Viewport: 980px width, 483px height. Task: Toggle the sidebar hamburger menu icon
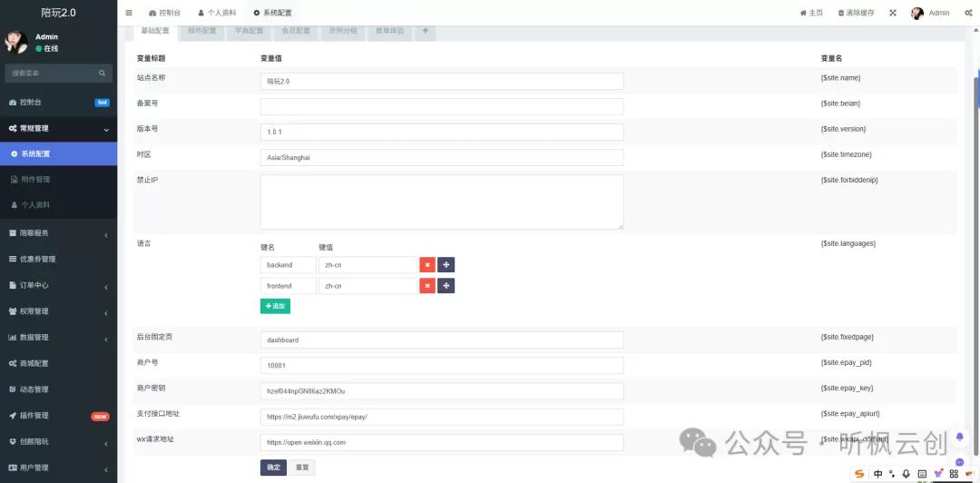(129, 13)
